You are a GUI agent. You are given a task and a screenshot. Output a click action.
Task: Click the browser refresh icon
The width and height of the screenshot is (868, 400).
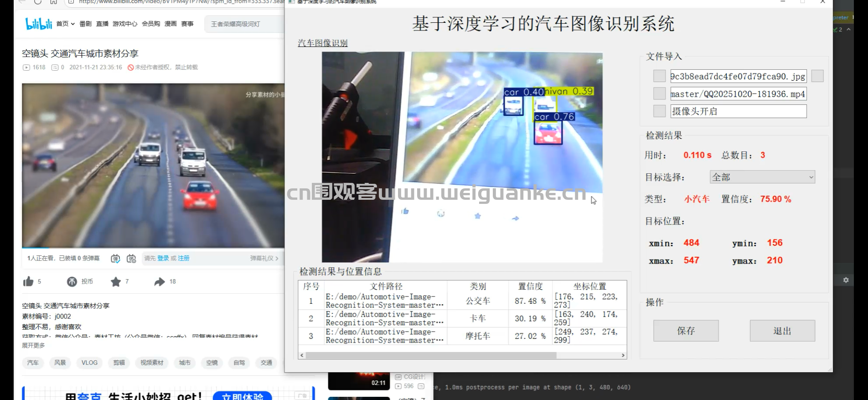point(38,2)
